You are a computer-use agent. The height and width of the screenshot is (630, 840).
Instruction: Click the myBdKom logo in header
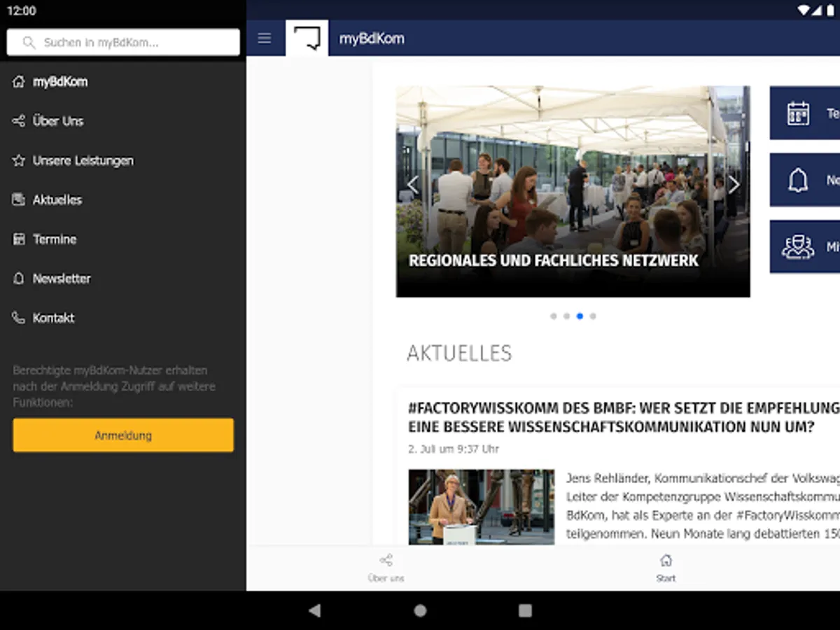tap(307, 38)
